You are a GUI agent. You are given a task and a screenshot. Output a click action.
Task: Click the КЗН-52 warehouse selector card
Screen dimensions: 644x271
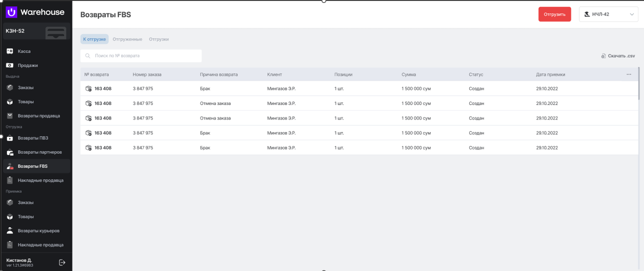(x=36, y=31)
